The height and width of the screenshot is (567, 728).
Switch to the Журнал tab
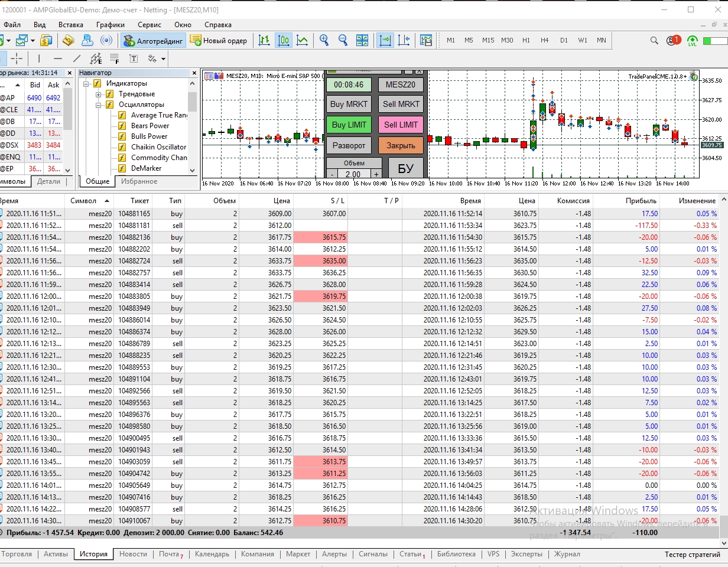567,554
